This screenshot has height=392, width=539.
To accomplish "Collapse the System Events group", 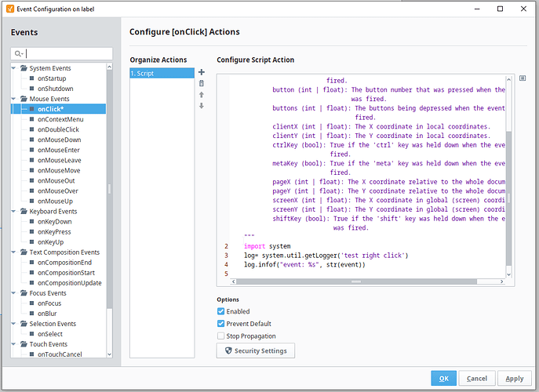I will pyautogui.click(x=14, y=68).
